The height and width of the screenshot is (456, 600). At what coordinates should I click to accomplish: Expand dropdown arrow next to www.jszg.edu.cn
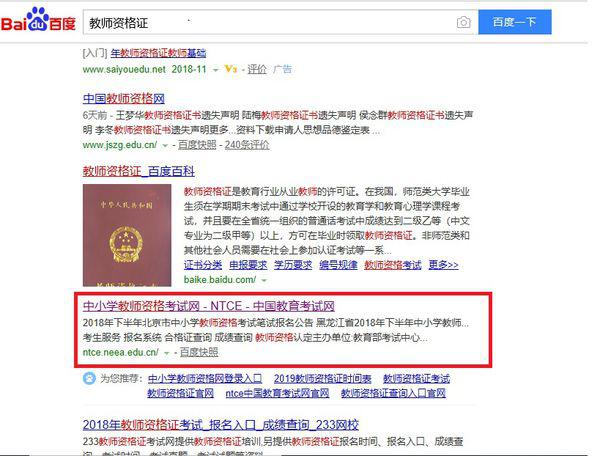coord(165,146)
